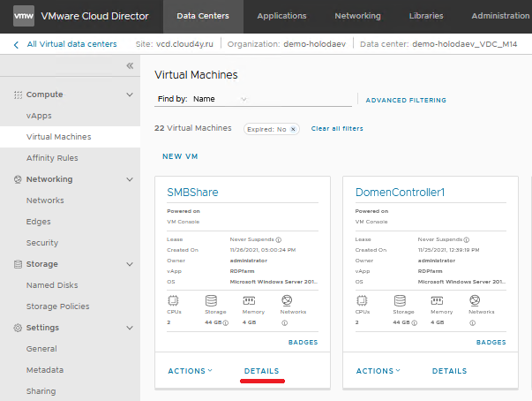Click info icon next to SMBShare Never Suspends

[x=279, y=239]
